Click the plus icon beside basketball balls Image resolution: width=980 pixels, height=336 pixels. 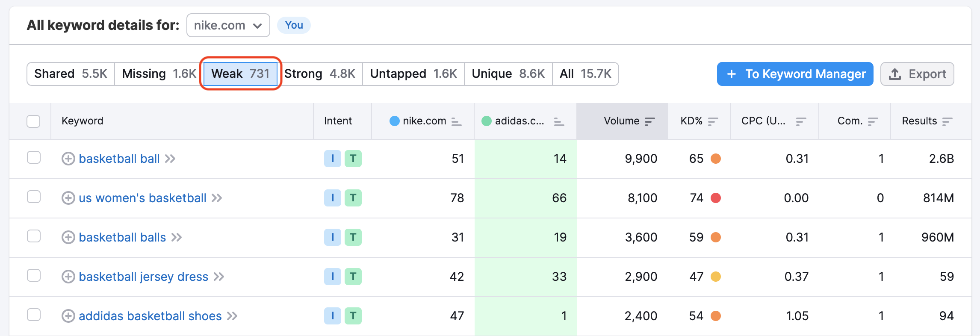point(68,237)
